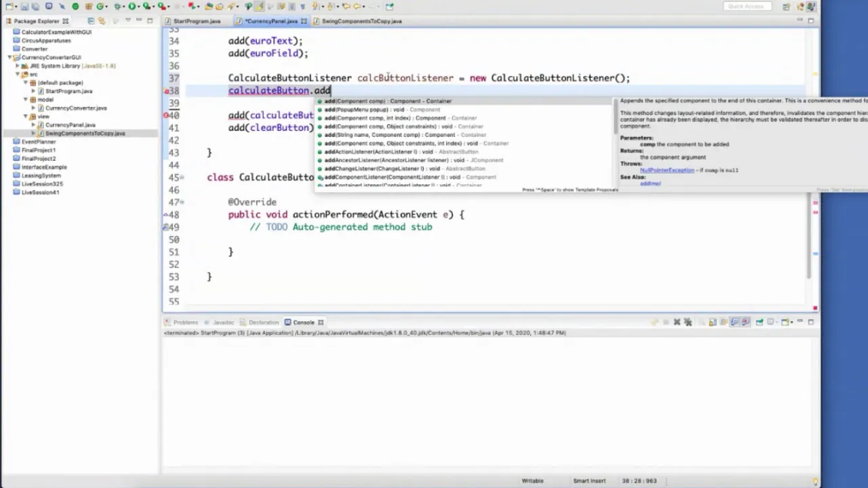The width and height of the screenshot is (868, 488).
Task: Click the Save toolbar icon
Action: pos(24,7)
